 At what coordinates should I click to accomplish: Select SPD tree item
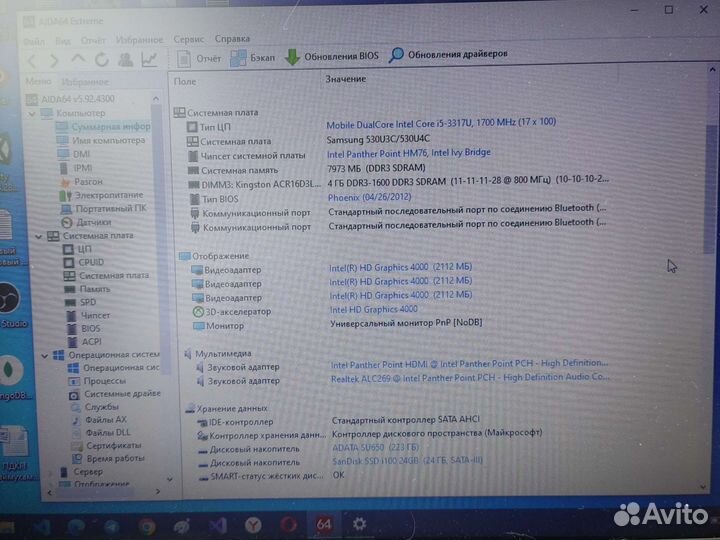point(80,302)
